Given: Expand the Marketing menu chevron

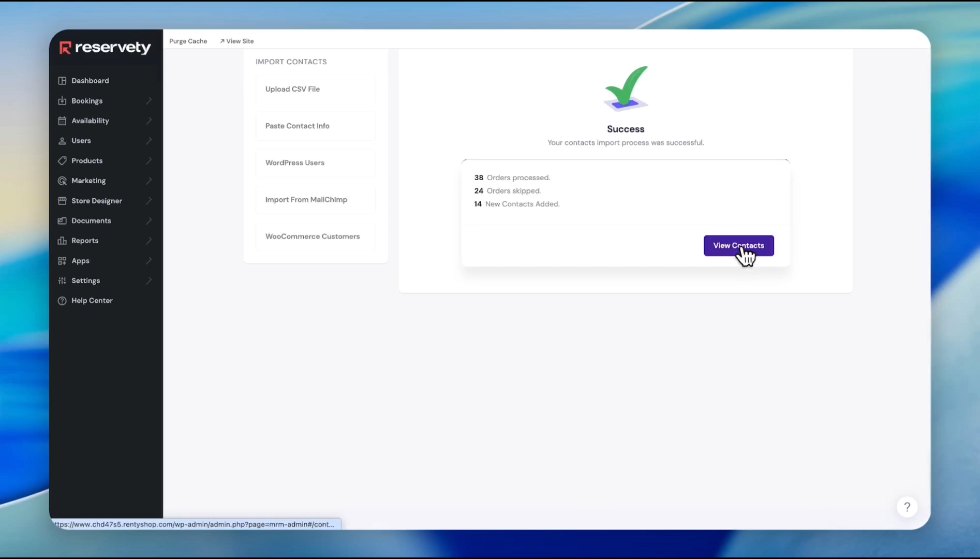Looking at the screenshot, I should tap(149, 181).
